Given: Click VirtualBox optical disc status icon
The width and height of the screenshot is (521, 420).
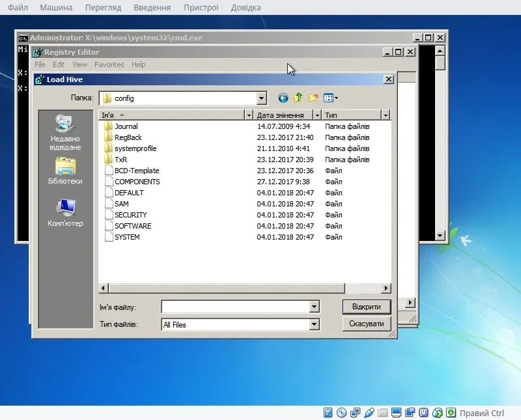Looking at the screenshot, I should click(341, 413).
